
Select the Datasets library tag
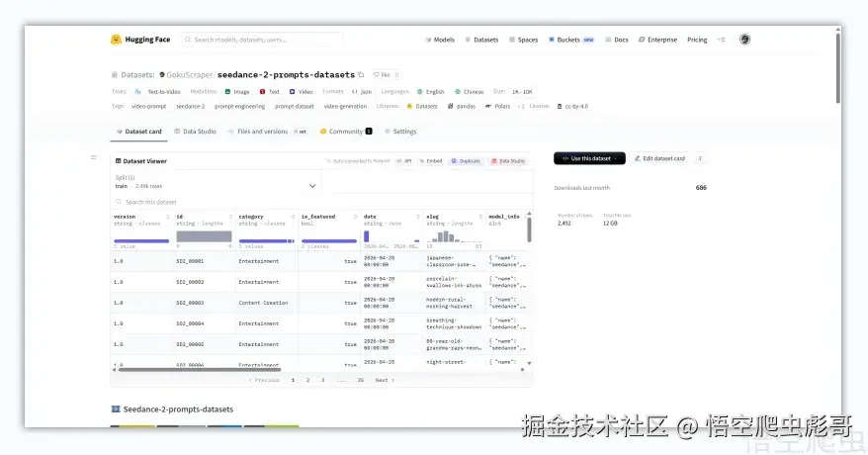click(422, 106)
